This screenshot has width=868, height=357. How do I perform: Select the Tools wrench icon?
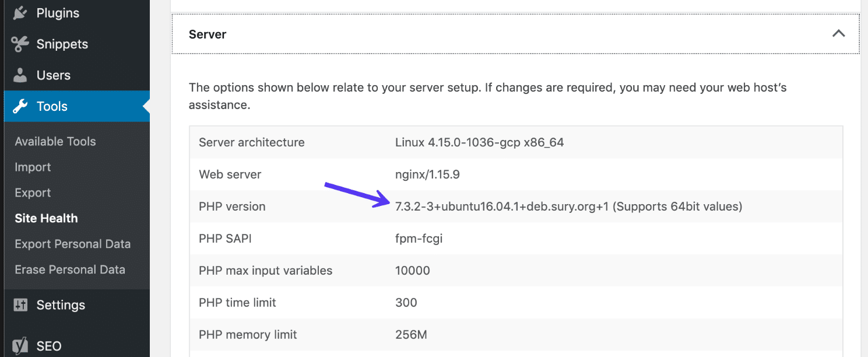click(x=19, y=106)
